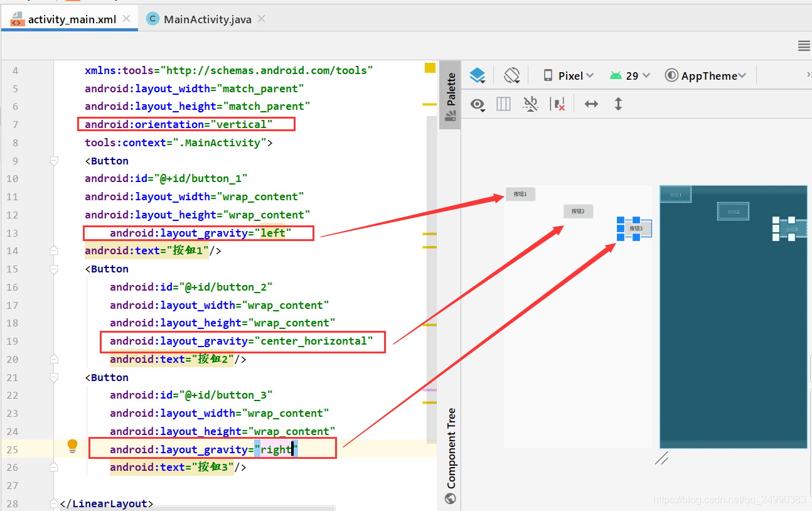Click the xmlns:tools line on line 4
The height and width of the screenshot is (511, 812).
[229, 70]
